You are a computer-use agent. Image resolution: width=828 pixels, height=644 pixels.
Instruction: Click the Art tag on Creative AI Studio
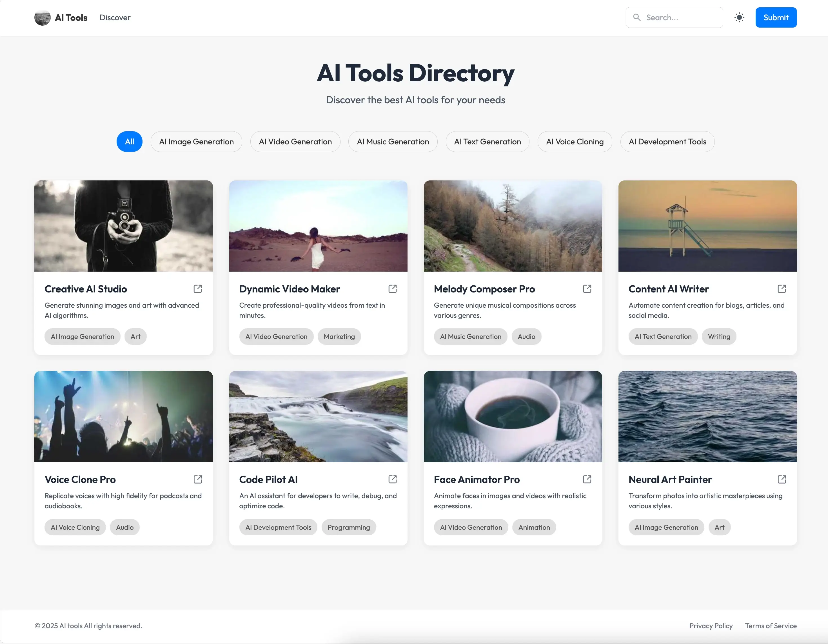[135, 336]
